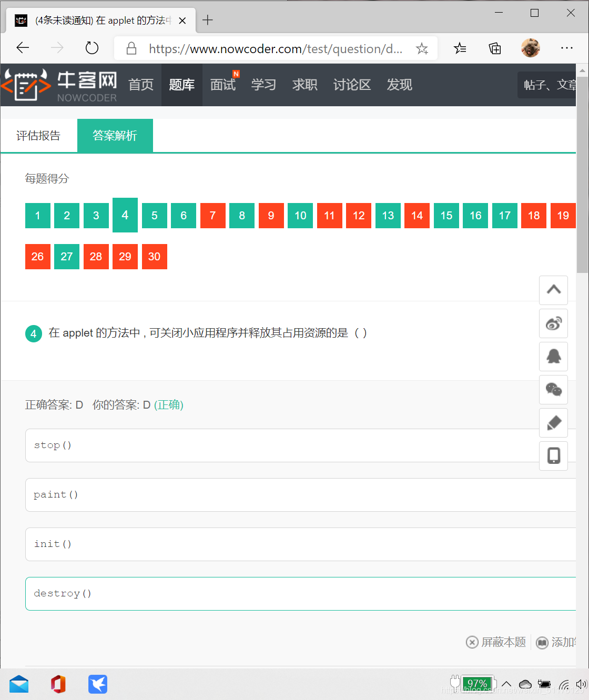Jump to question 5
This screenshot has width=589, height=700.
155,216
